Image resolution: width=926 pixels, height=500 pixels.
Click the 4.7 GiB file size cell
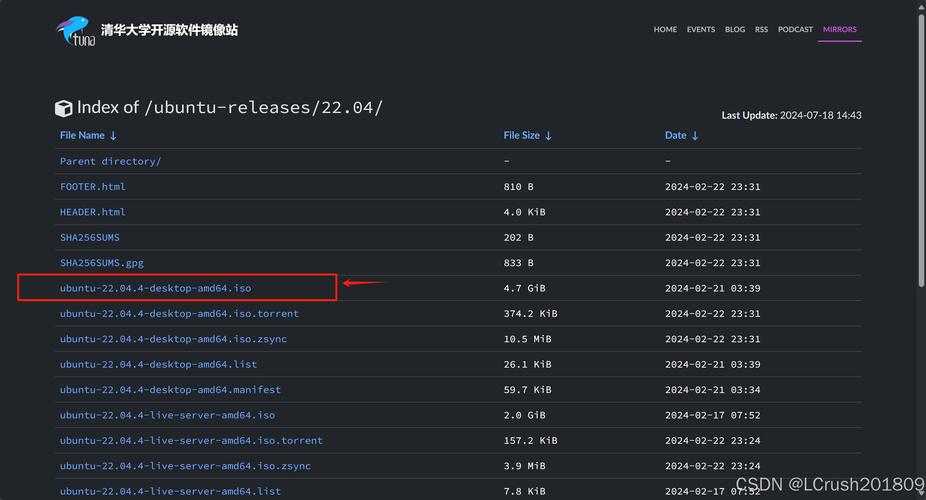point(524,288)
